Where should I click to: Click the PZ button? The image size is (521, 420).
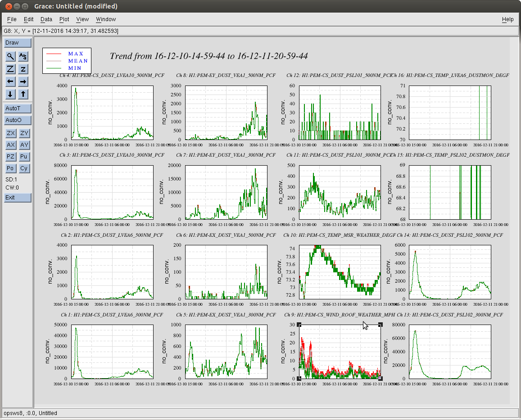11,157
